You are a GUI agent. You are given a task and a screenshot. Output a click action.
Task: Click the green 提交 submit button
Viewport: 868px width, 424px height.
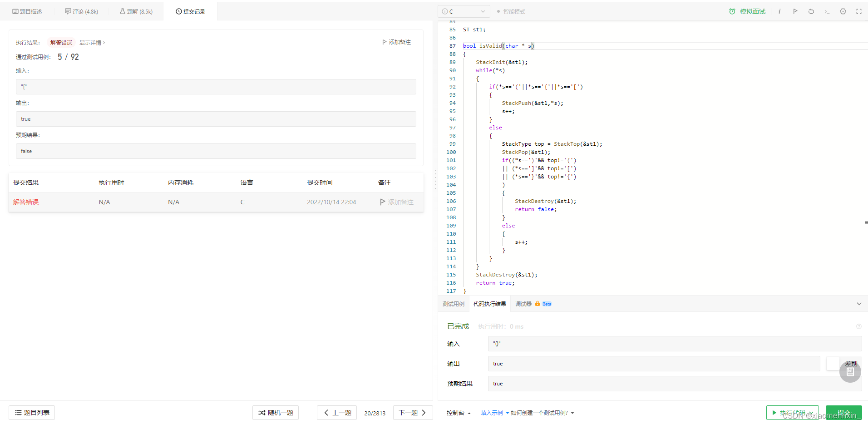844,413
